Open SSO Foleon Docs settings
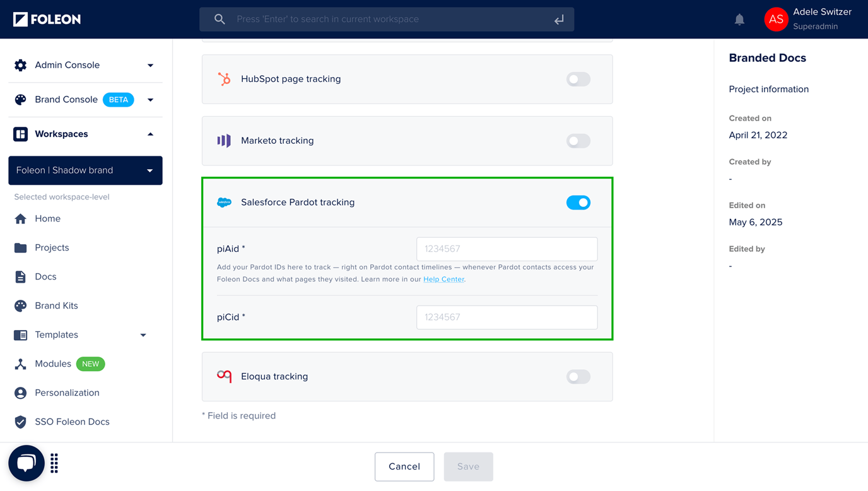 21,422
